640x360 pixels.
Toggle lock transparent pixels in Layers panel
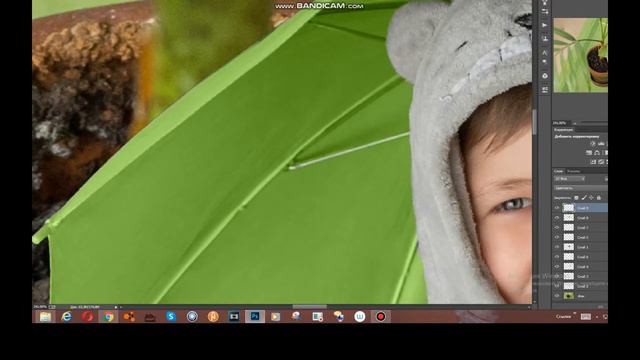pyautogui.click(x=576, y=198)
